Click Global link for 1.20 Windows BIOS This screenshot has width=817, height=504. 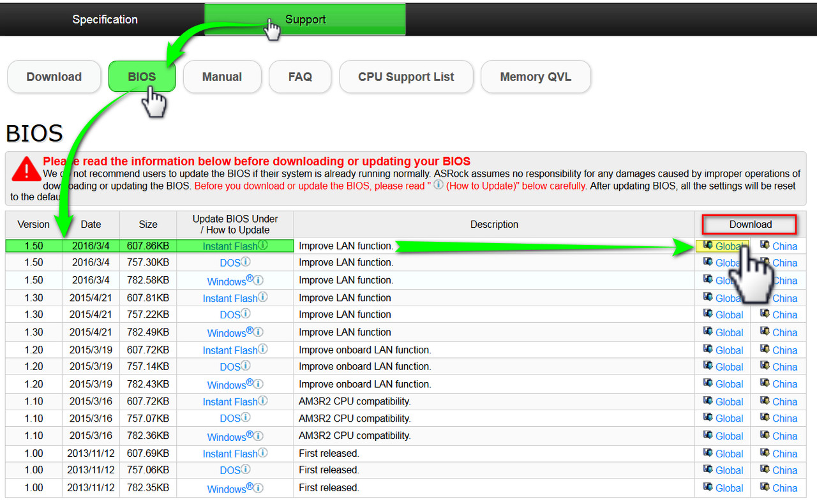[729, 384]
